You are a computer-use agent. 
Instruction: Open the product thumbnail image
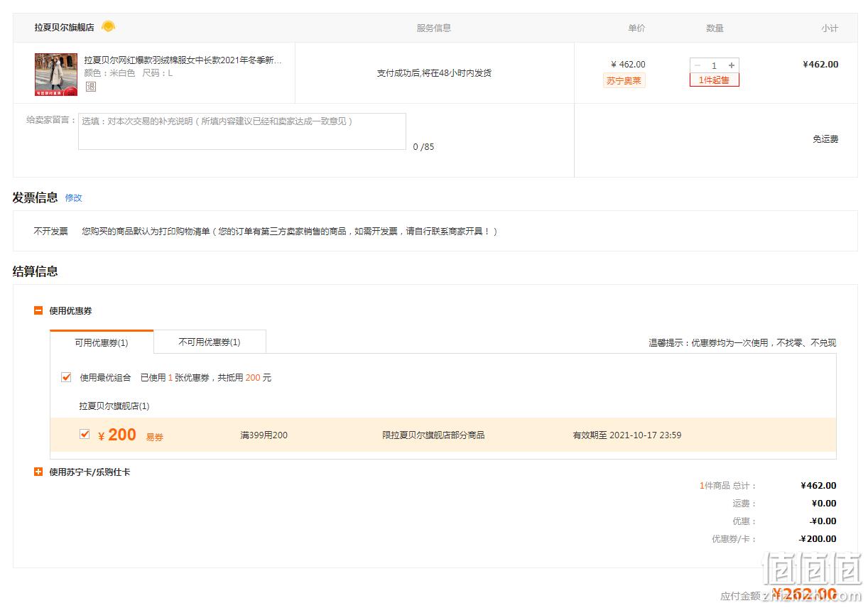(x=56, y=75)
